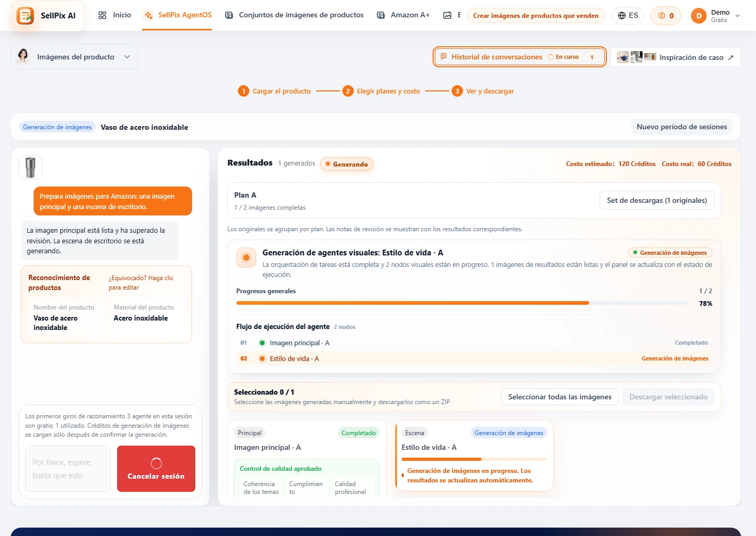
Task: Open the ES language selector
Action: (x=627, y=16)
